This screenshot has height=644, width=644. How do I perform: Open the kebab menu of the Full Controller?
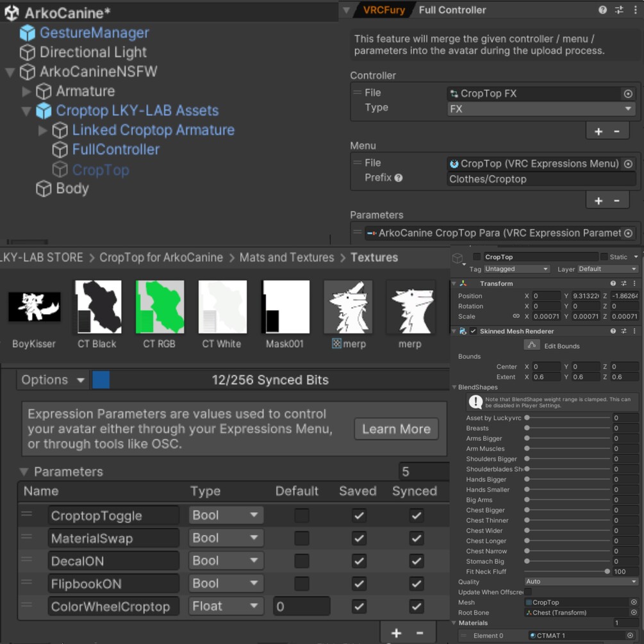pos(636,10)
